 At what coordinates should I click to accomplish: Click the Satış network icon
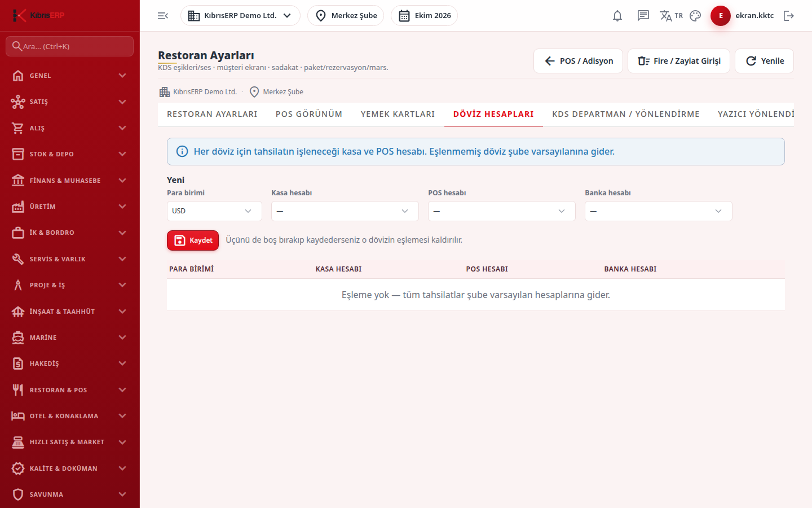[18, 102]
